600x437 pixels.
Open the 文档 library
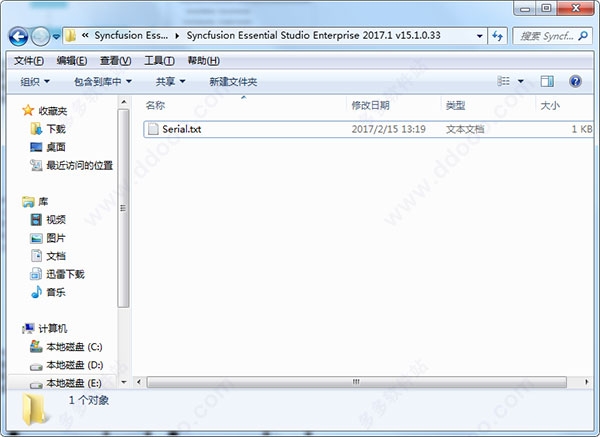[56, 256]
